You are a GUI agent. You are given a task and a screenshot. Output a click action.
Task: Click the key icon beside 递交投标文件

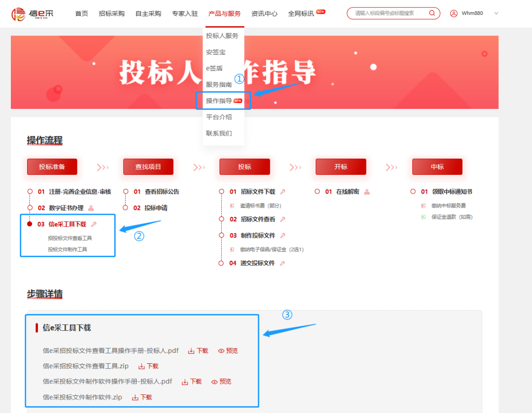click(x=282, y=263)
